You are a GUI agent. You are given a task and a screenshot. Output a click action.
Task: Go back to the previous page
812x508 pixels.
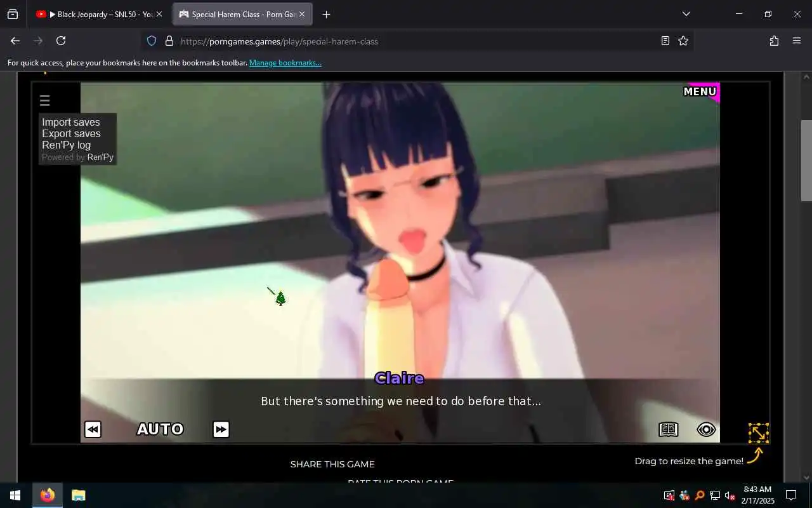click(15, 41)
